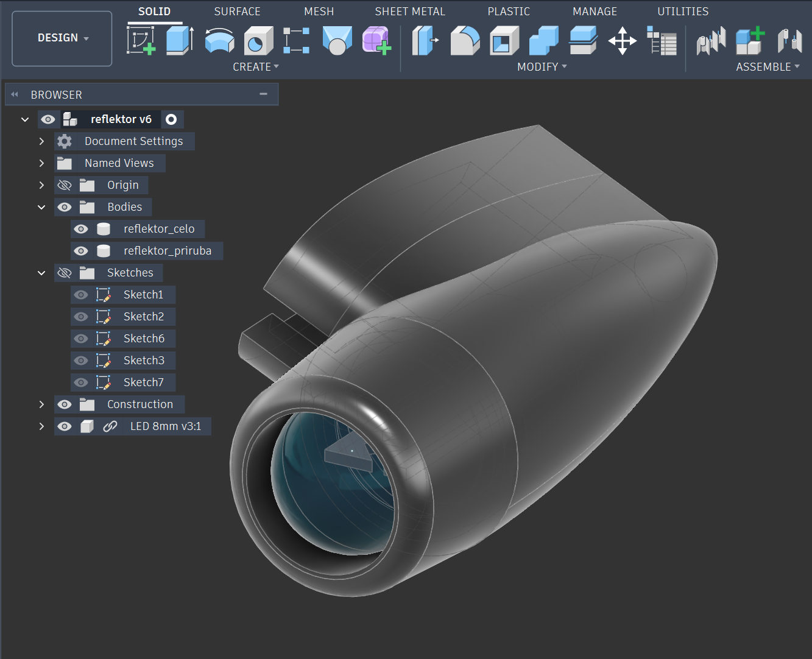812x659 pixels.
Task: Open the Move/Copy tool
Action: click(x=622, y=41)
